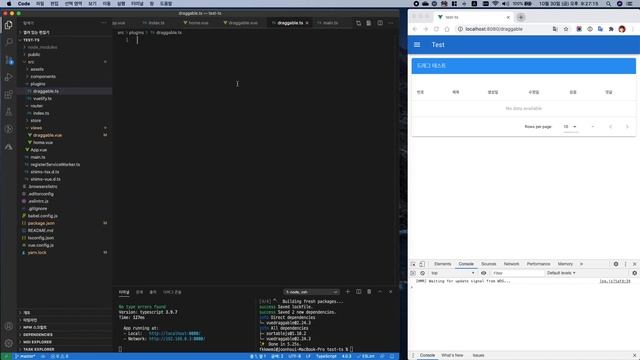Image resolution: width=640 pixels, height=360 pixels.
Task: Open the Elements tab in DevTools
Action: tap(442, 264)
